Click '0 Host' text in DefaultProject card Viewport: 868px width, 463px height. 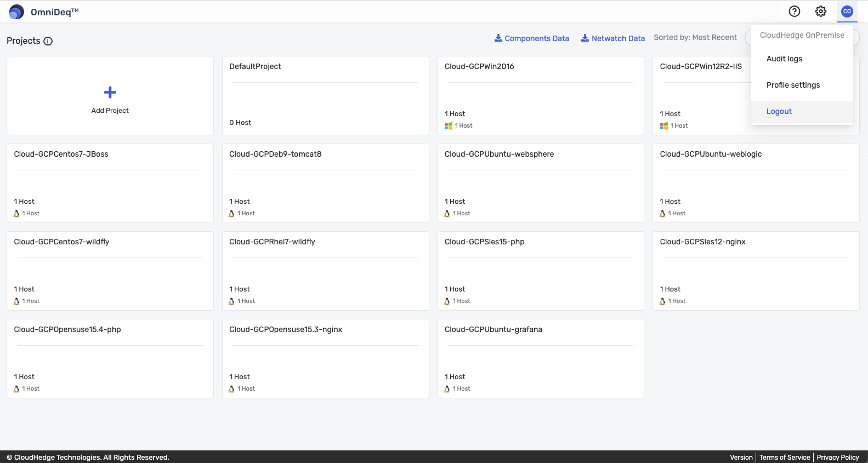coord(240,123)
